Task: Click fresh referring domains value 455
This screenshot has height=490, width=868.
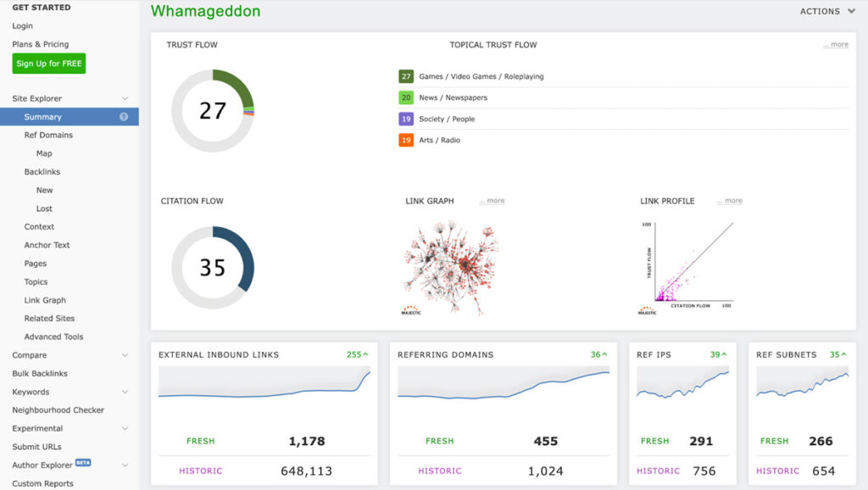Action: pyautogui.click(x=546, y=442)
